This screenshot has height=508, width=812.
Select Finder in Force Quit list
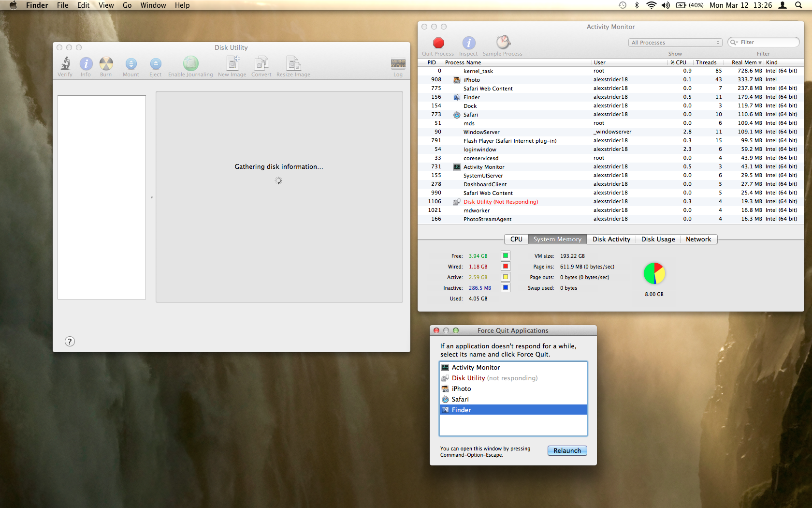pos(513,410)
